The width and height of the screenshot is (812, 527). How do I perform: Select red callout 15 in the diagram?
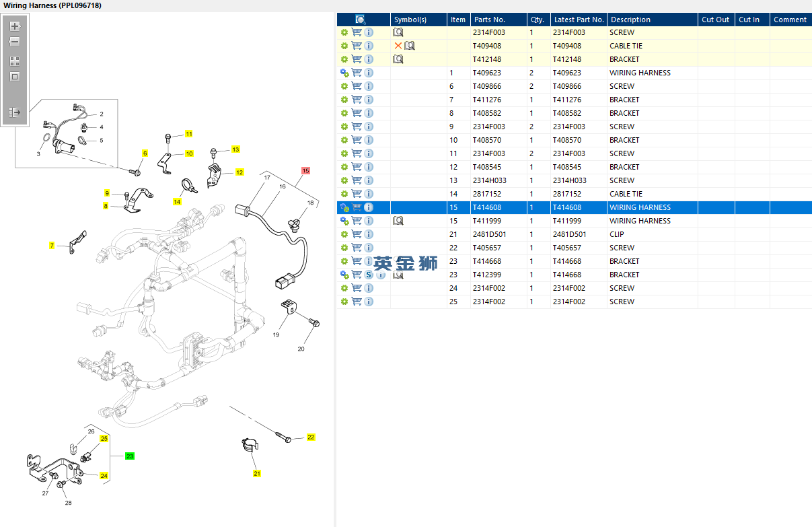click(x=305, y=171)
